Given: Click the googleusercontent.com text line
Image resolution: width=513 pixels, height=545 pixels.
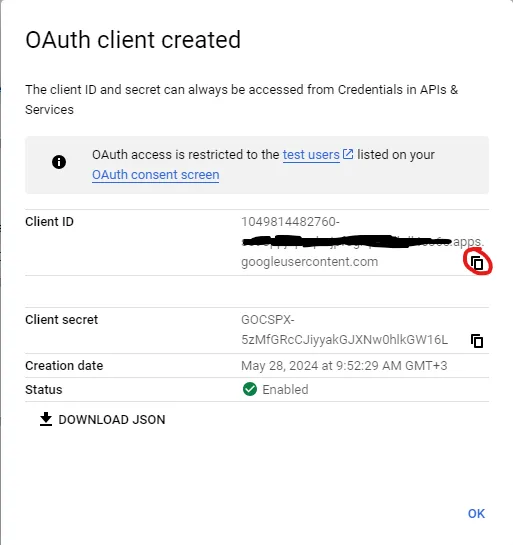Looking at the screenshot, I should [310, 262].
